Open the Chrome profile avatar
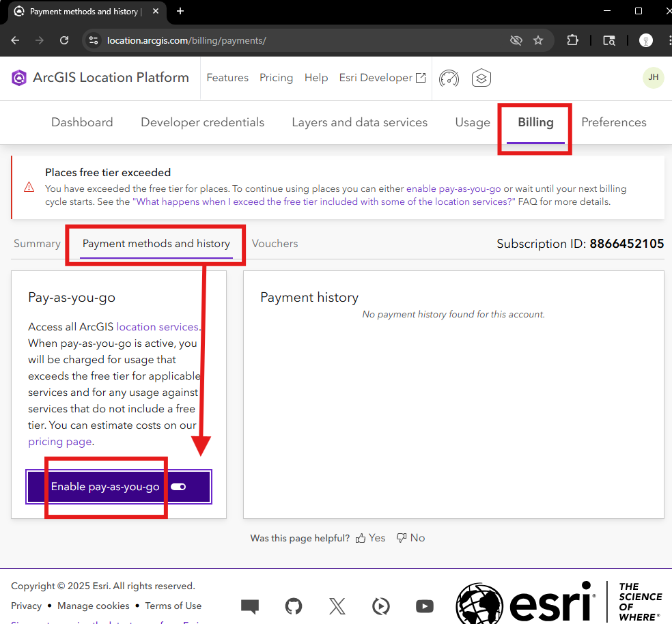The width and height of the screenshot is (672, 624). click(x=646, y=40)
